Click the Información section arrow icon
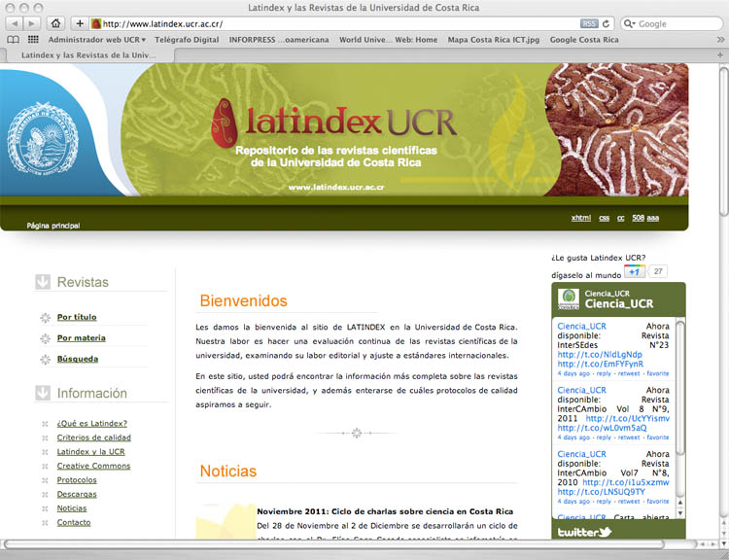Image resolution: width=729 pixels, height=560 pixels. [43, 393]
